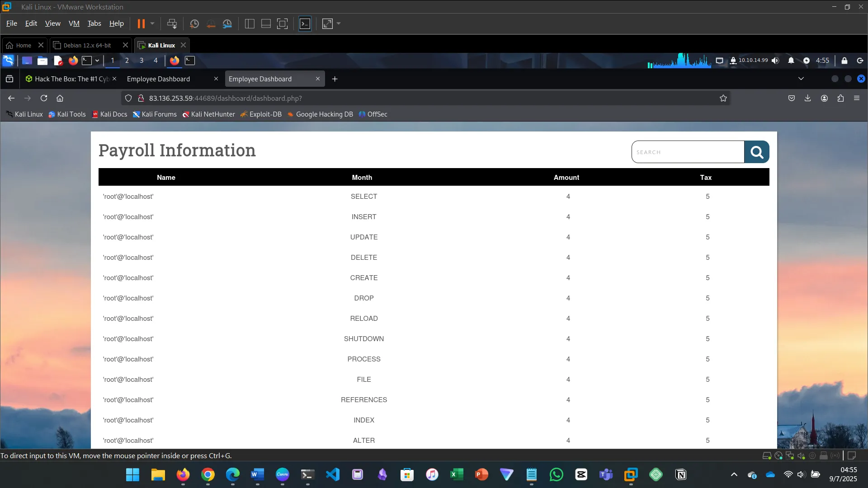Viewport: 868px width, 488px height.
Task: Click the Firefox home button
Action: click(60, 98)
